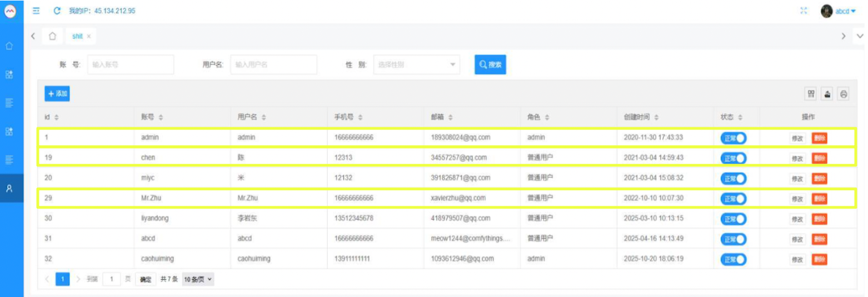This screenshot has height=297, width=868.
Task: Click the account number input field
Action: coord(131,65)
